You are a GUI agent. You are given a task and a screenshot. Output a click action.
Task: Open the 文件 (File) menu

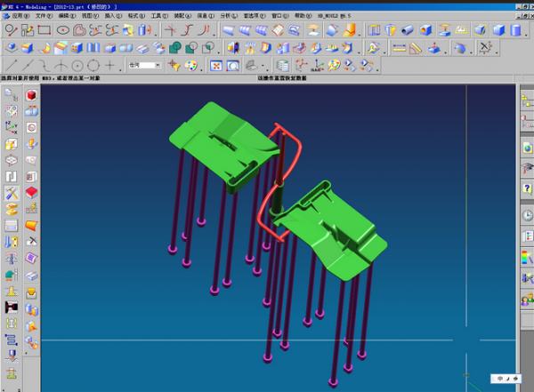coord(44,16)
